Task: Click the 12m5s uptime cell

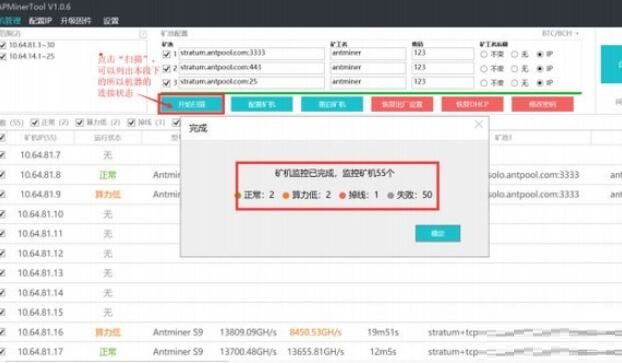Action: [383, 351]
